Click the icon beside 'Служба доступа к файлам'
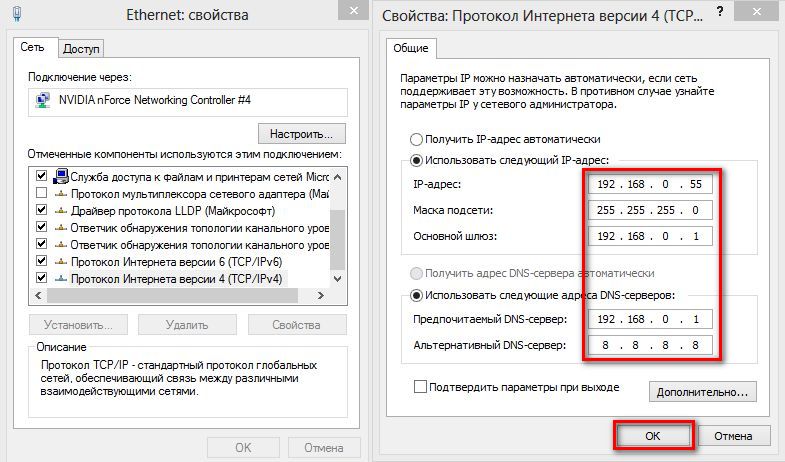The image size is (785, 462). (x=61, y=176)
